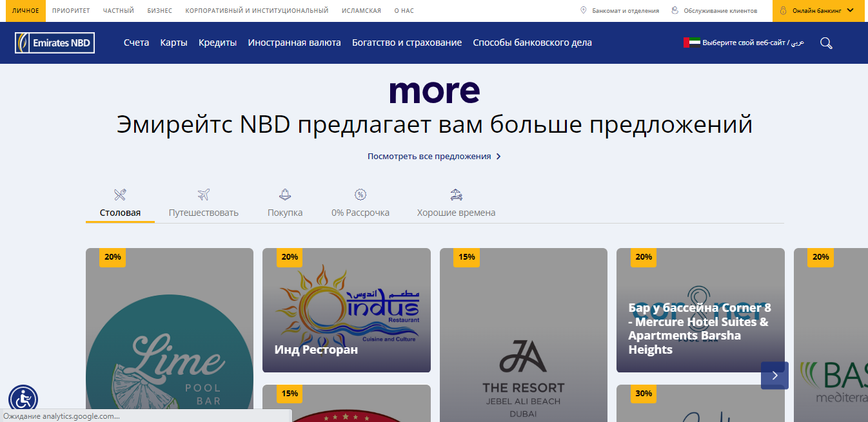Open Посмотреть все предложения link
Image resolution: width=868 pixels, height=422 pixels.
click(434, 157)
